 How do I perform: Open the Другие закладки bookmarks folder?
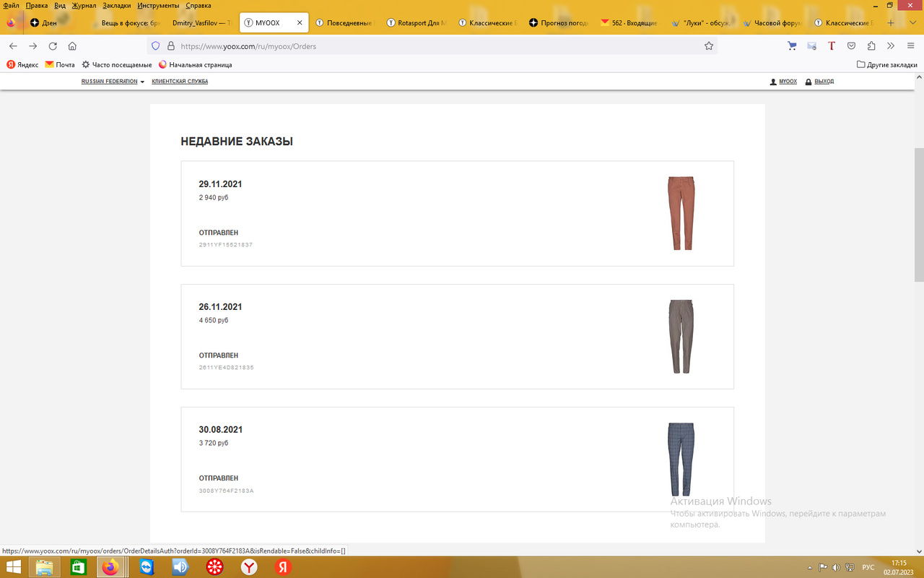pyautogui.click(x=886, y=64)
